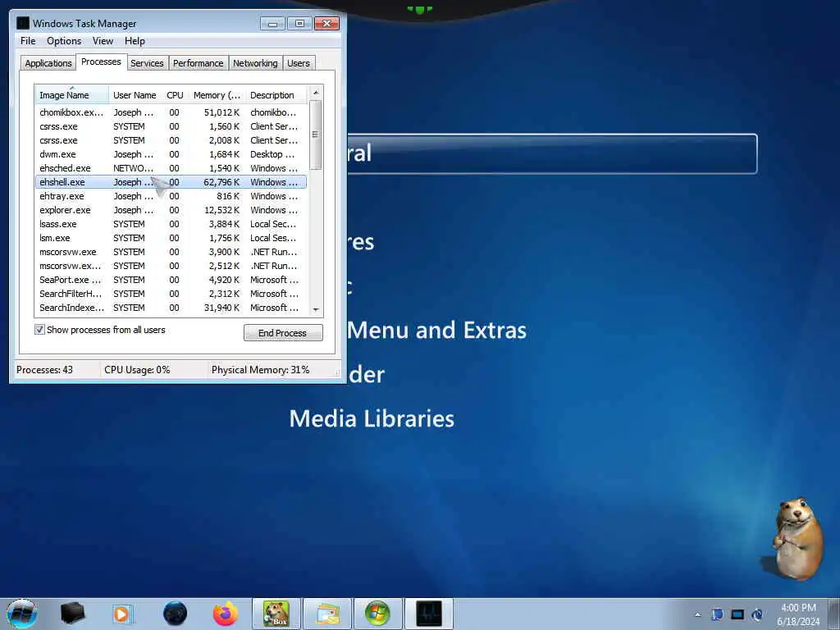Image resolution: width=840 pixels, height=630 pixels.
Task: Select Task Manager taskbar button
Action: [x=428, y=614]
